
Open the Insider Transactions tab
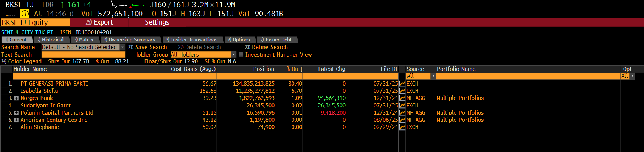tap(192, 40)
